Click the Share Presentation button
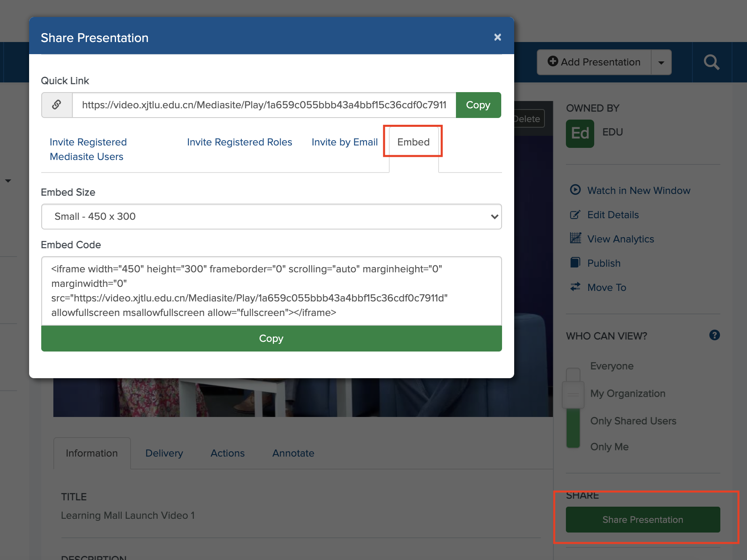This screenshot has height=560, width=747. pos(643,520)
